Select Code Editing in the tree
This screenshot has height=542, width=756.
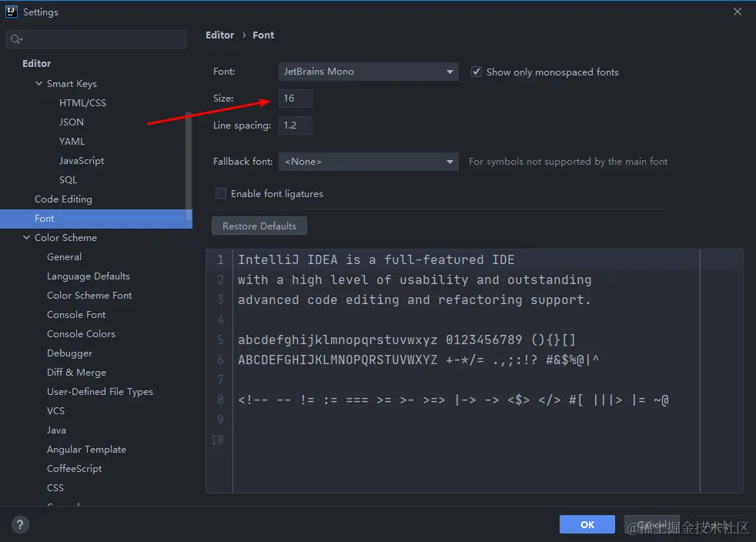pos(63,199)
